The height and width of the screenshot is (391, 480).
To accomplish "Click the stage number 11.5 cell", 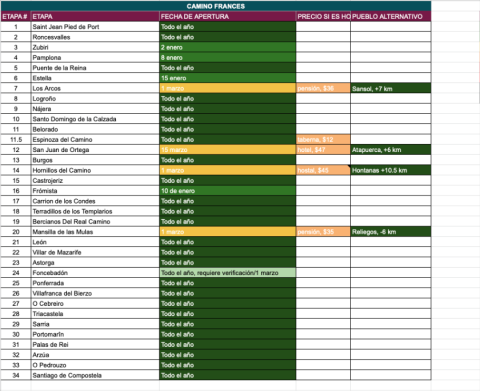I will 16,139.
